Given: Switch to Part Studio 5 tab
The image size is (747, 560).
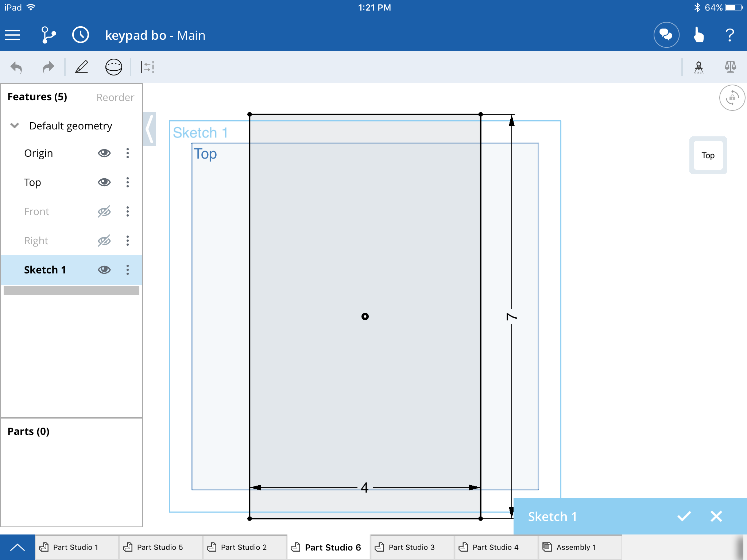Looking at the screenshot, I should 161,547.
